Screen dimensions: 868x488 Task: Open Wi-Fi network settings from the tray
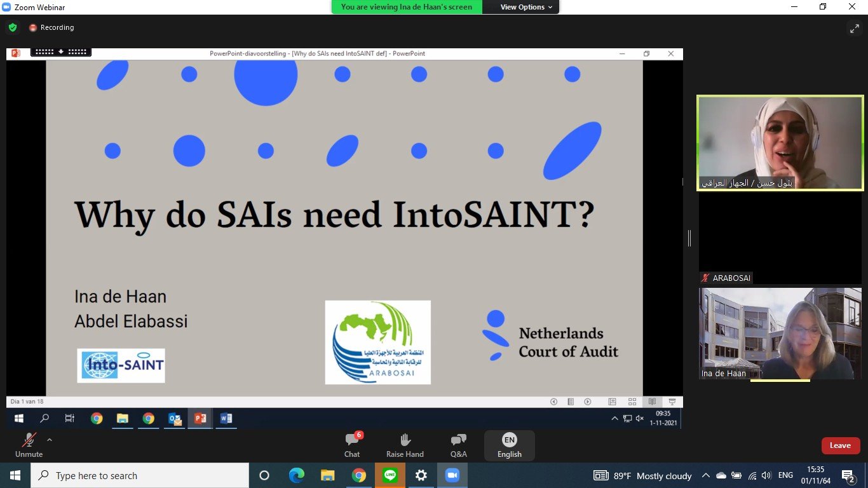[752, 475]
